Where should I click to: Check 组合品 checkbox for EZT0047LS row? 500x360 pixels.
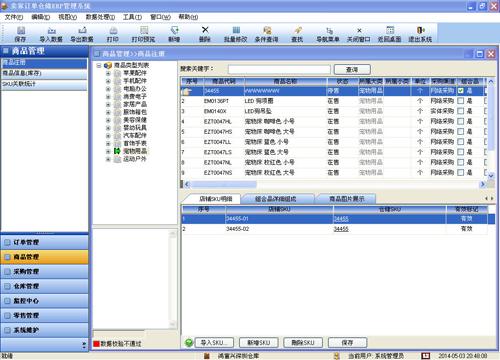(x=461, y=152)
